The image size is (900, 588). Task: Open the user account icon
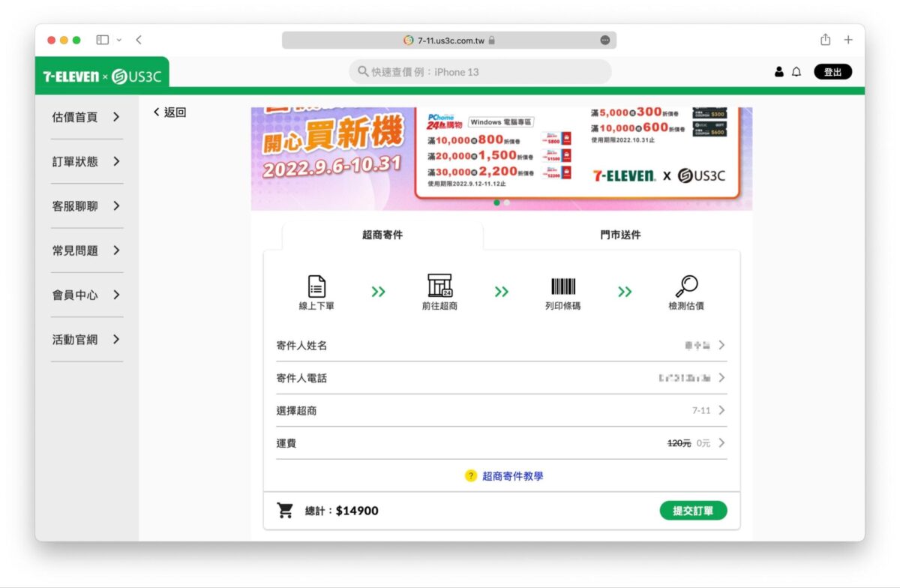[779, 72]
